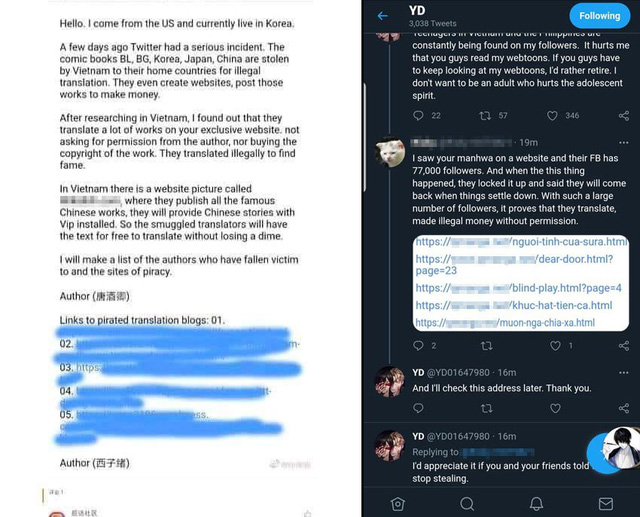
Task: Retweet the 'check this address later' tweet
Action: click(488, 409)
